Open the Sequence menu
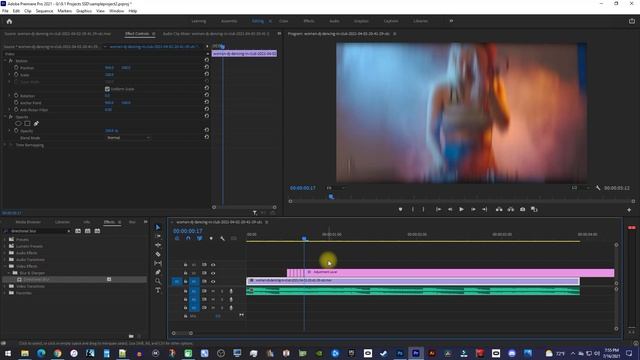Screen dimensions: 640x360 click(44, 11)
